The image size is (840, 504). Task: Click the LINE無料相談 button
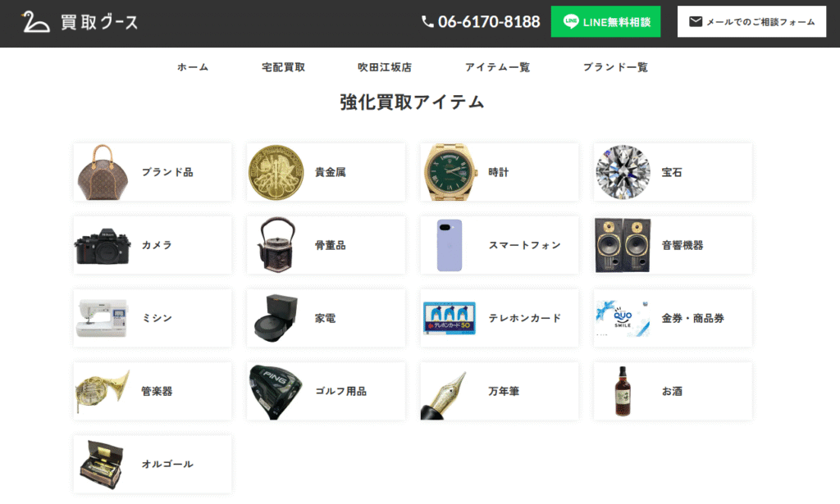pos(605,21)
